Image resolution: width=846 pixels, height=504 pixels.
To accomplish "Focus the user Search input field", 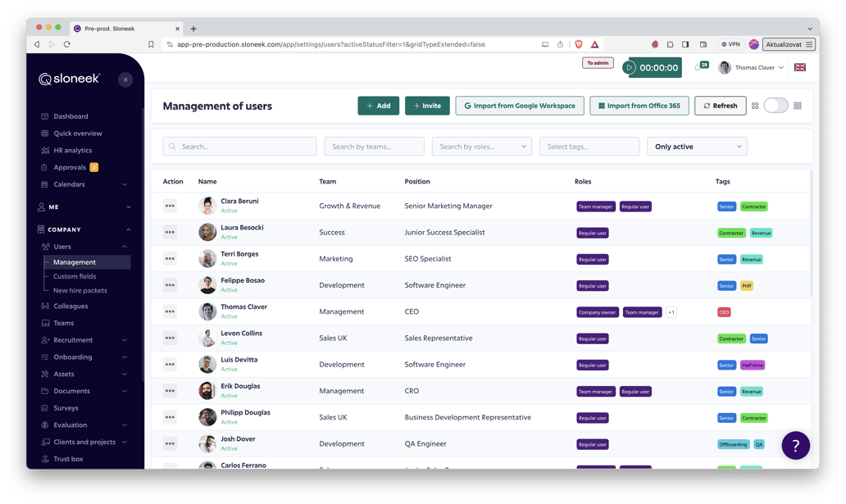I will (x=239, y=147).
